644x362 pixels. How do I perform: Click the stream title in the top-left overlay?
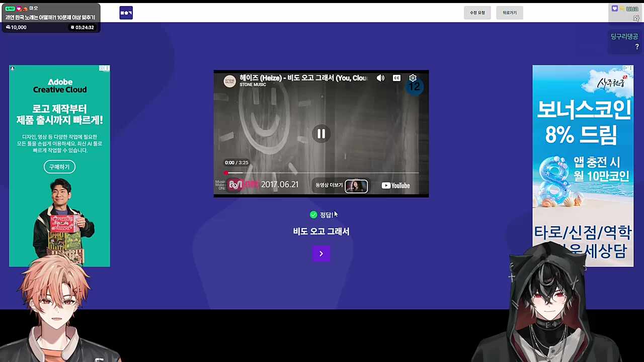pyautogui.click(x=50, y=17)
